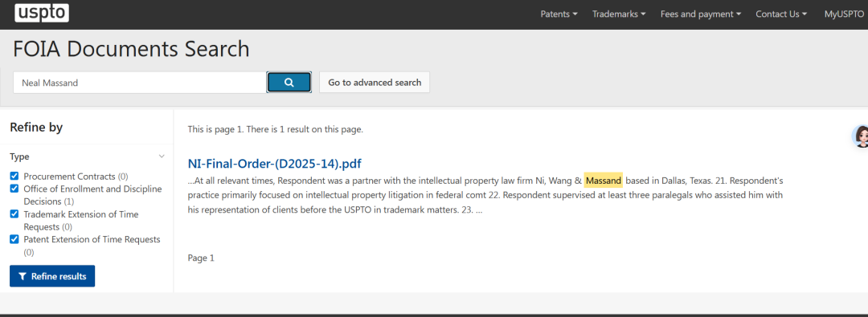Click the search field containing Neal Massand
Viewport: 868px width, 317px height.
[x=140, y=83]
